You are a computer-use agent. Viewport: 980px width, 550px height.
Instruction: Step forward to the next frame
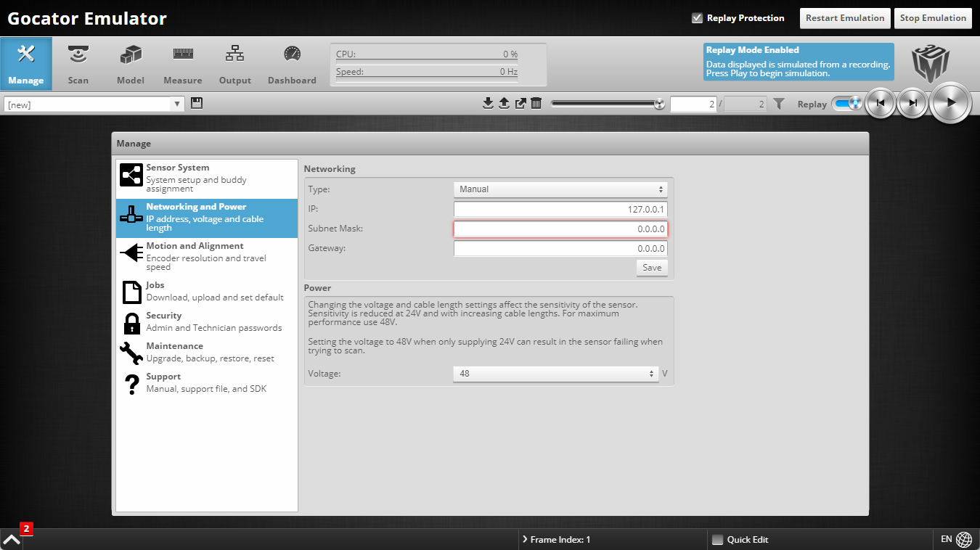[x=912, y=103]
